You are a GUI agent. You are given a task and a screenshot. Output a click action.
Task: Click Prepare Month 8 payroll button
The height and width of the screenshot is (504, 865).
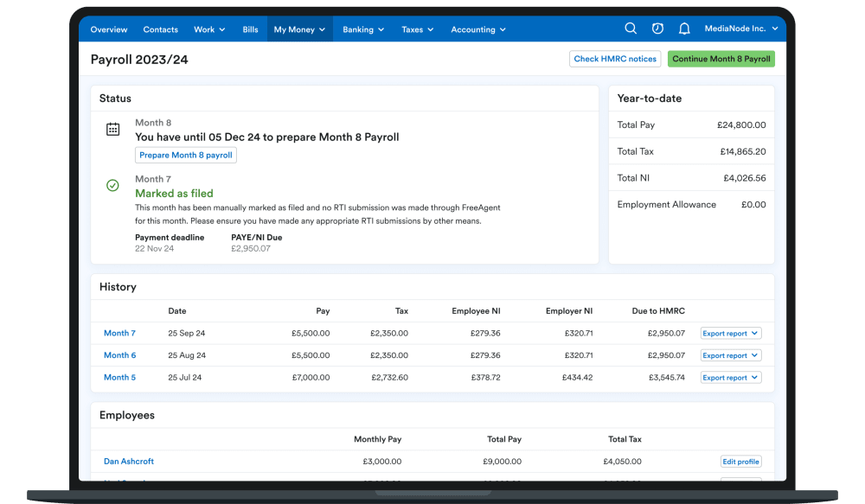pyautogui.click(x=186, y=156)
